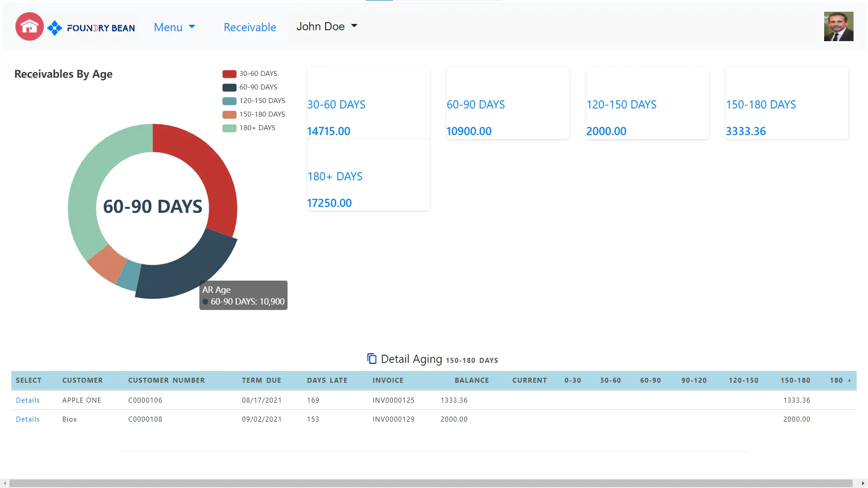Click the Detail Aging title
The height and width of the screenshot is (488, 868).
411,359
